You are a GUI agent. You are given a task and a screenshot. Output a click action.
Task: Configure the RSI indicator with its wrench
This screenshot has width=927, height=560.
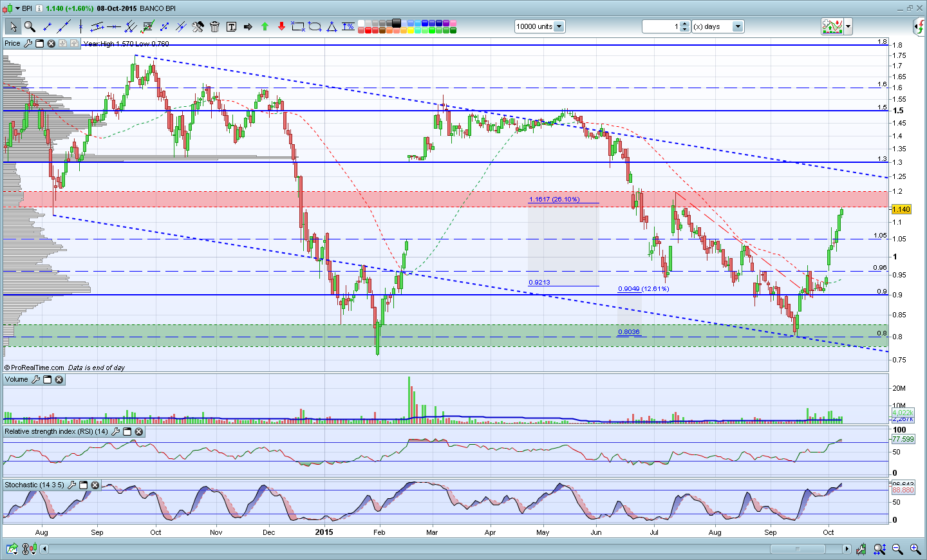click(x=115, y=431)
